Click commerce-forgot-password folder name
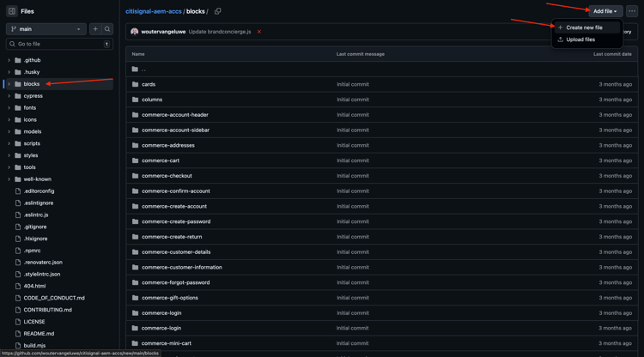Viewport: 644px width, 357px height. tap(176, 282)
